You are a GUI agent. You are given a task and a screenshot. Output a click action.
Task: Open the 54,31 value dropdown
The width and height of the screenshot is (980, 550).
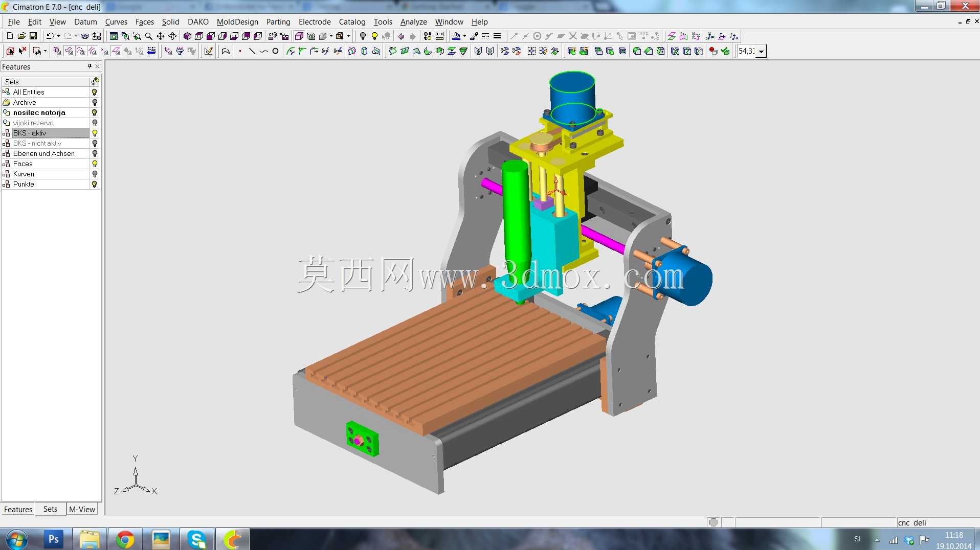[x=761, y=51]
